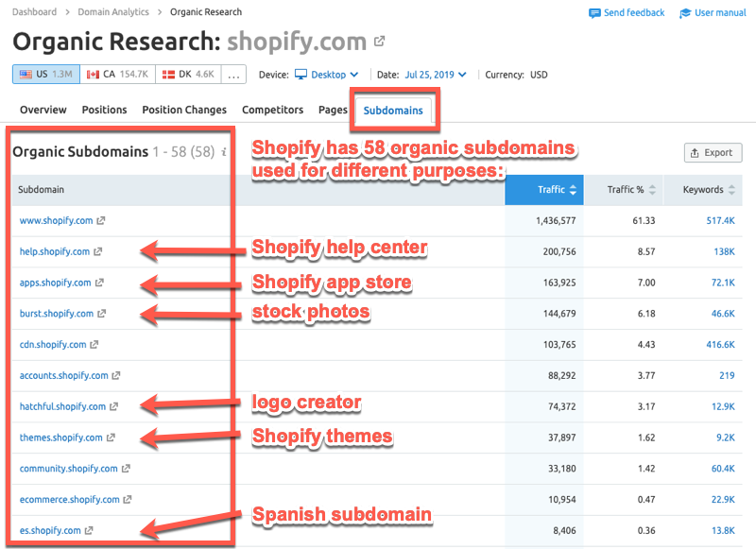Click the Send feedback speech bubble icon

coord(596,12)
